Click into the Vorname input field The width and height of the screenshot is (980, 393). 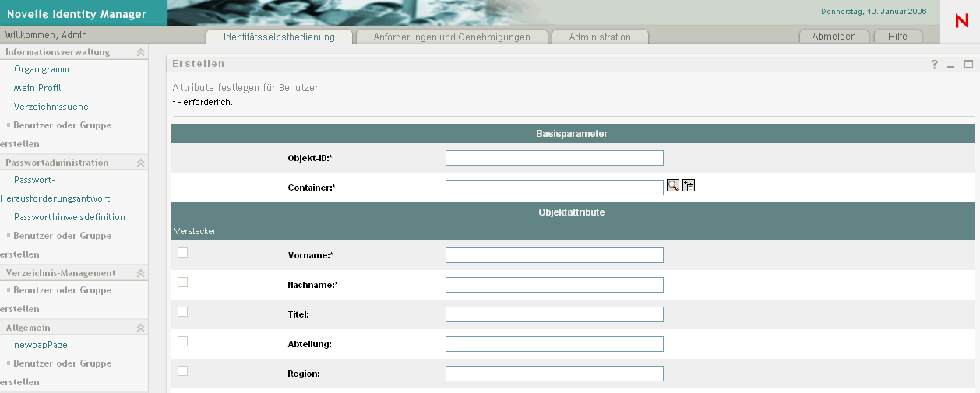(x=555, y=255)
